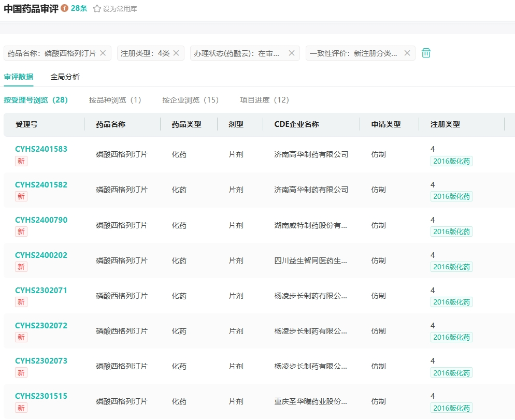Remove the 注册类型 4类 filter chip
The image size is (515, 420).
[x=176, y=53]
